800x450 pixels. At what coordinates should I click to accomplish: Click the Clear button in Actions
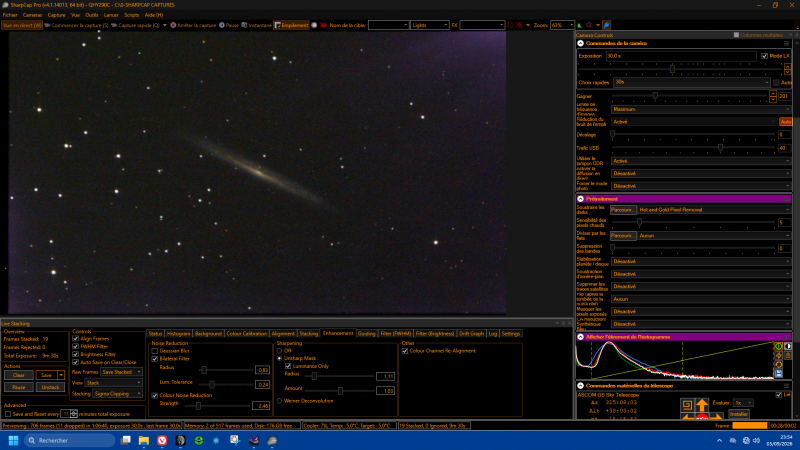click(x=19, y=375)
